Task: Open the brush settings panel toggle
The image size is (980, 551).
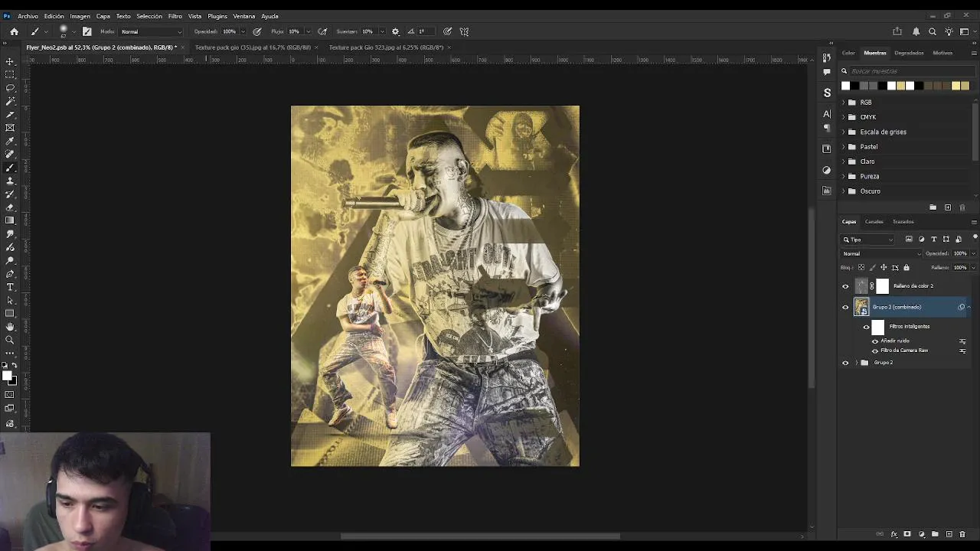Action: point(87,31)
